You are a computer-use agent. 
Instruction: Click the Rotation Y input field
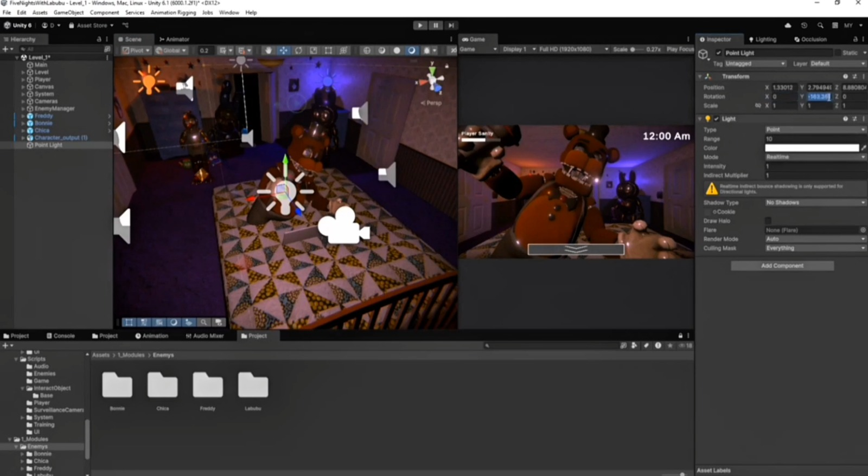point(819,97)
